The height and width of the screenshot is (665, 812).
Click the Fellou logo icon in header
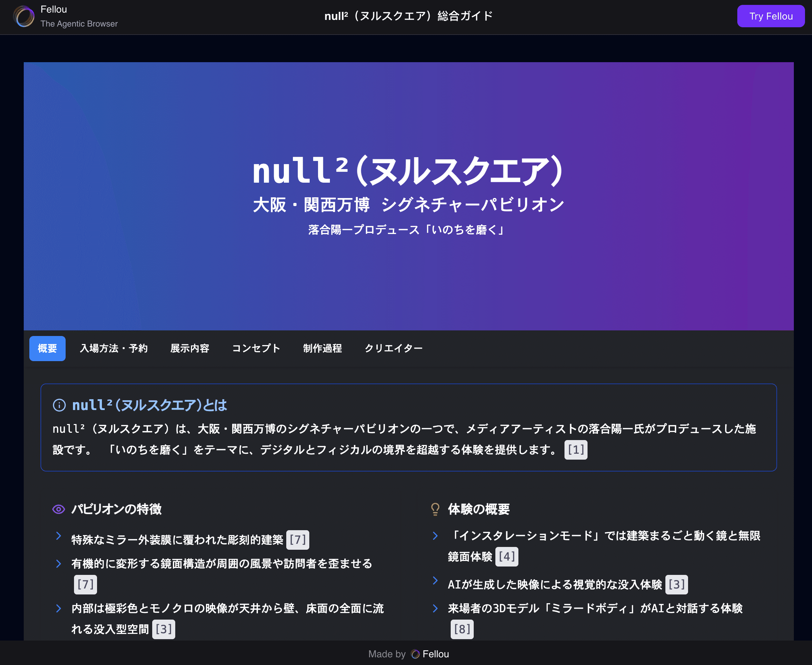tap(24, 16)
